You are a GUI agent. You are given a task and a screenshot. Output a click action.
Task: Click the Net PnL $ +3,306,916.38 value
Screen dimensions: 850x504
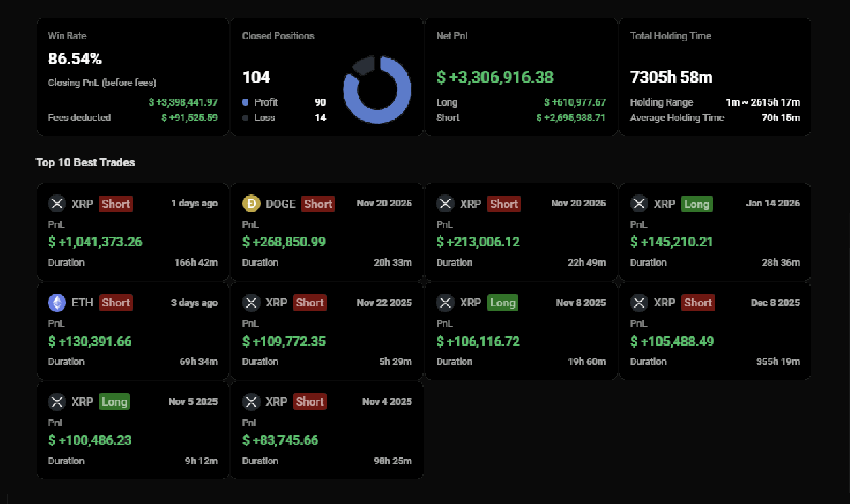tap(495, 77)
